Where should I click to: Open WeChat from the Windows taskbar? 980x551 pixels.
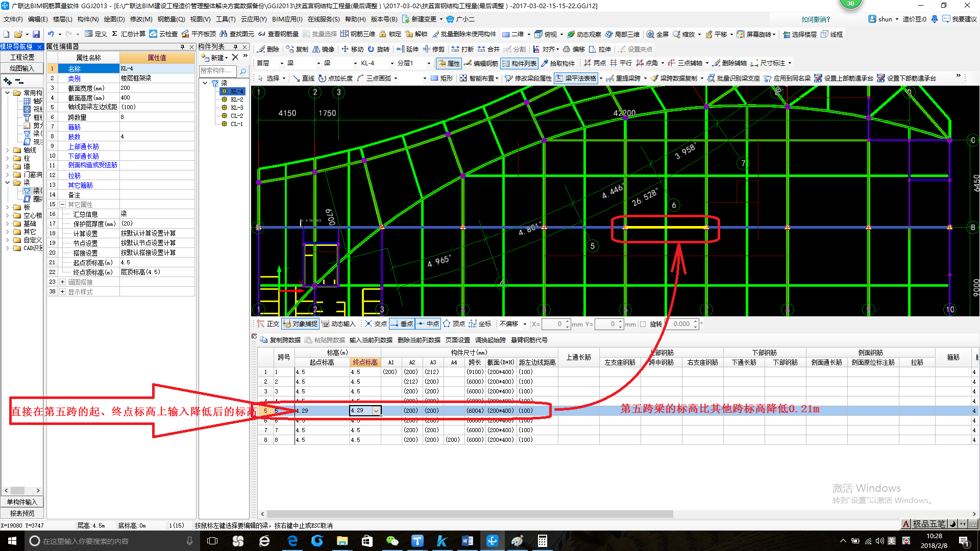point(392,541)
